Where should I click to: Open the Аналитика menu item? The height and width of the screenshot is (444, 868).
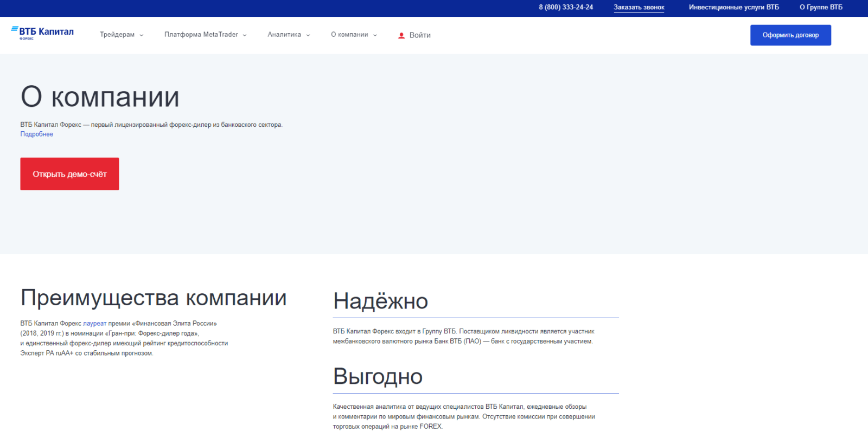[284, 35]
